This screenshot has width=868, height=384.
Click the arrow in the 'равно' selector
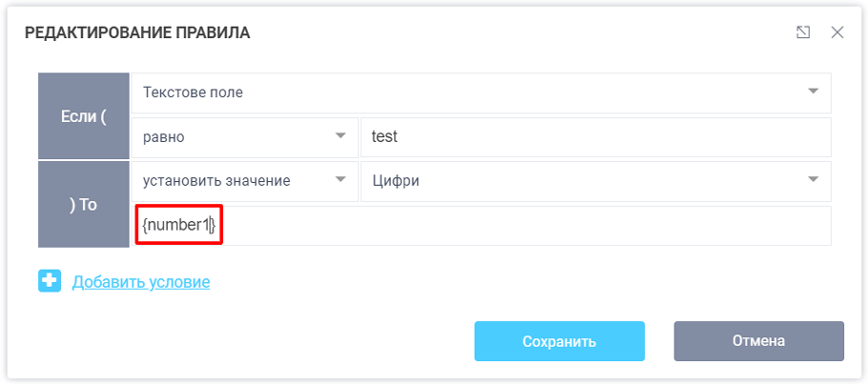tap(341, 136)
